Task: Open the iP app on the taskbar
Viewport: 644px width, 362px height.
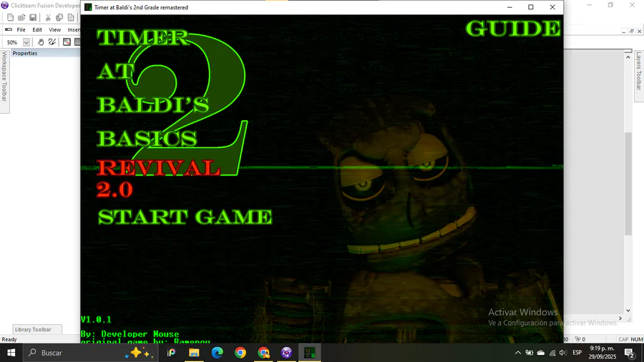Action: tap(171, 353)
